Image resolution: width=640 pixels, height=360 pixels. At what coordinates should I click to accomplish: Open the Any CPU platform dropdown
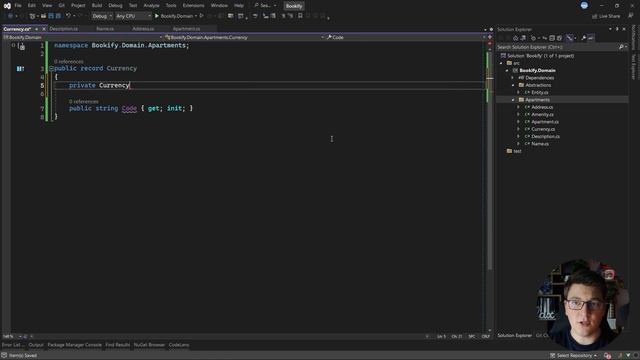[x=133, y=16]
